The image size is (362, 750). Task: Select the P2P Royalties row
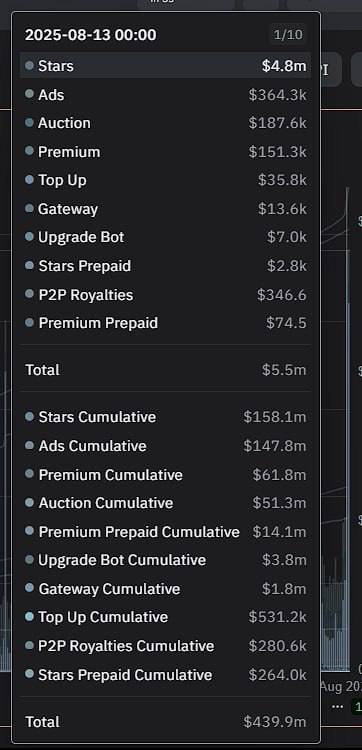(165, 295)
